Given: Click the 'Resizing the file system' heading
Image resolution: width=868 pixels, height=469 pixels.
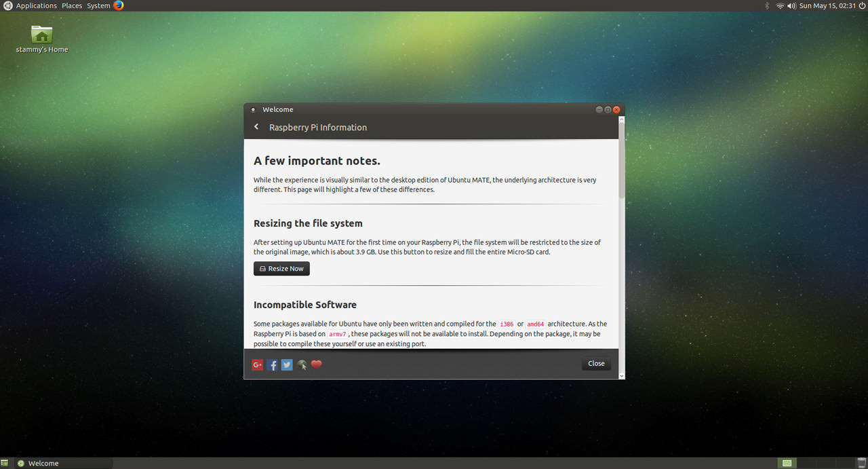Looking at the screenshot, I should pyautogui.click(x=308, y=223).
